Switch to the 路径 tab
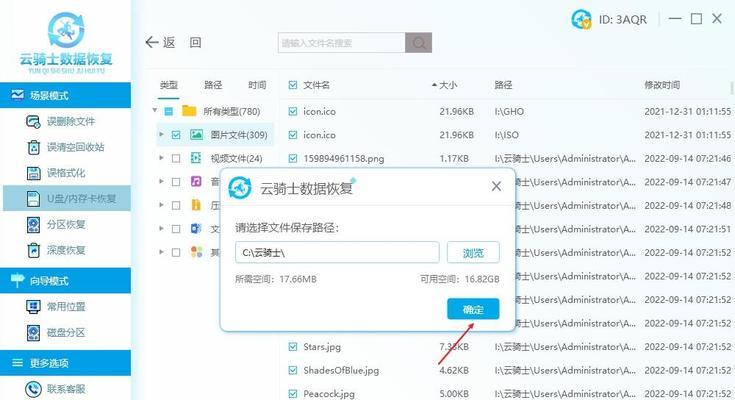 coord(213,85)
